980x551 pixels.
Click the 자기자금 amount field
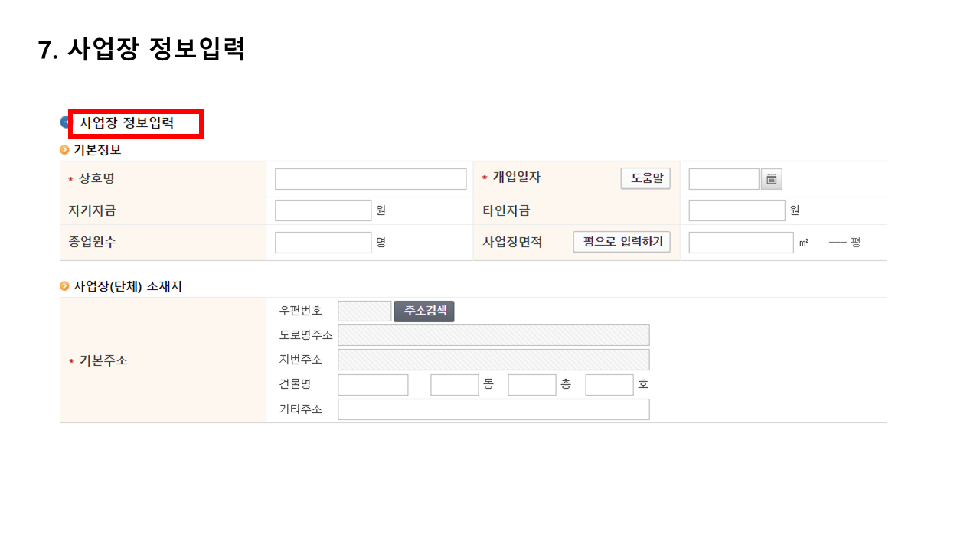(322, 210)
